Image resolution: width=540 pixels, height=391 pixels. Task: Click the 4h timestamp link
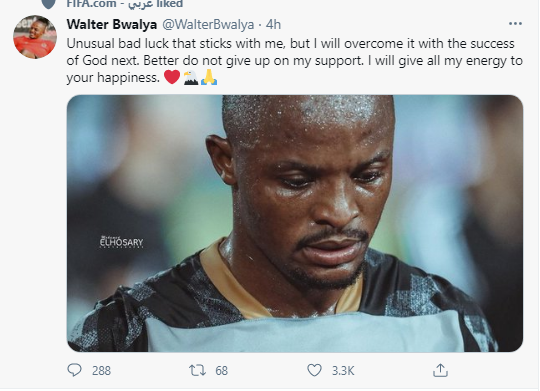pyautogui.click(x=273, y=24)
